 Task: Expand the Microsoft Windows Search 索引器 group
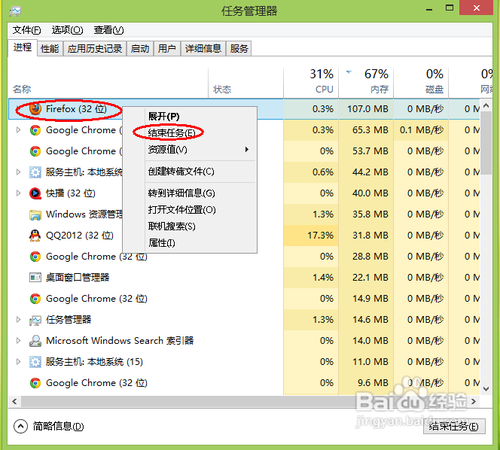coord(18,341)
